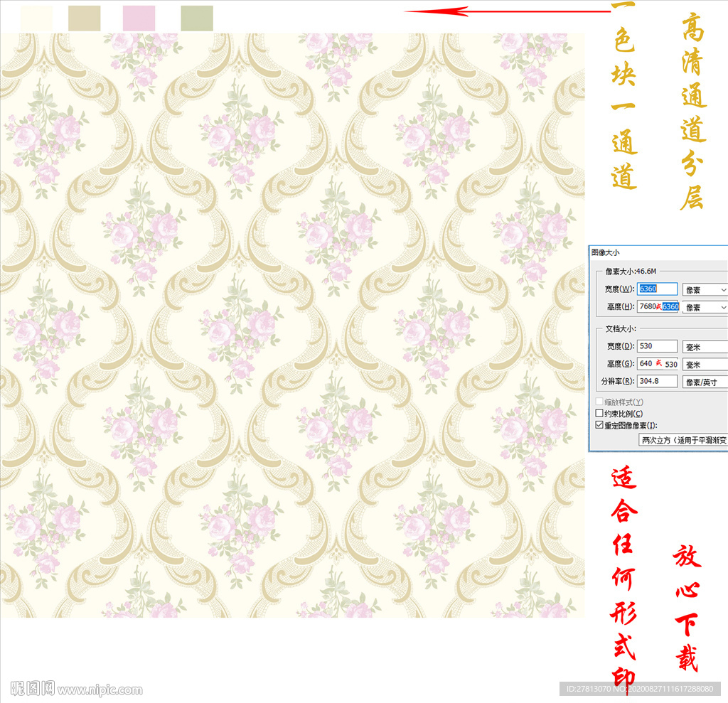Click the 文档大小 group label
Screen dimensions: 728x703
coord(621,328)
